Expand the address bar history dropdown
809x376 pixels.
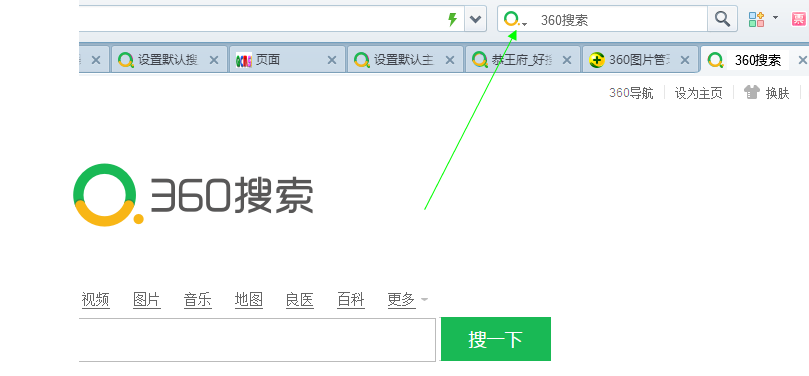pyautogui.click(x=475, y=20)
